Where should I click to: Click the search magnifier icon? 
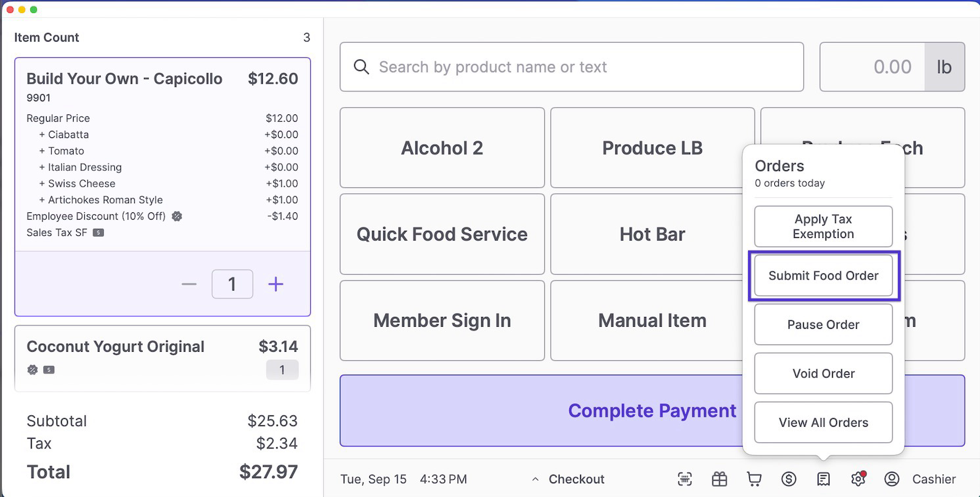(x=361, y=67)
